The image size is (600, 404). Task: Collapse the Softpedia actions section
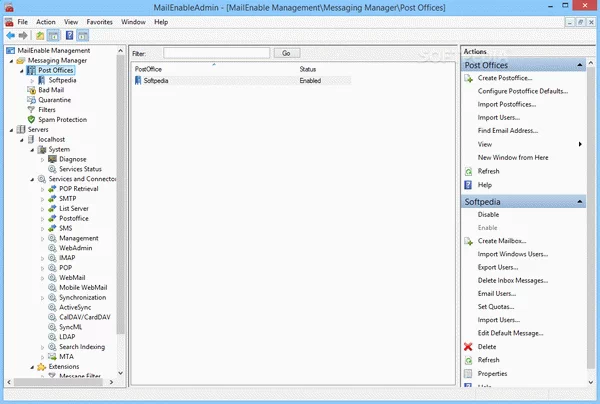[580, 201]
